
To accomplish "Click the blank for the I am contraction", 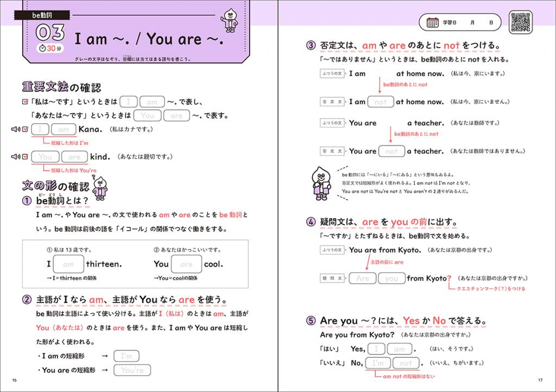I will pos(127,356).
